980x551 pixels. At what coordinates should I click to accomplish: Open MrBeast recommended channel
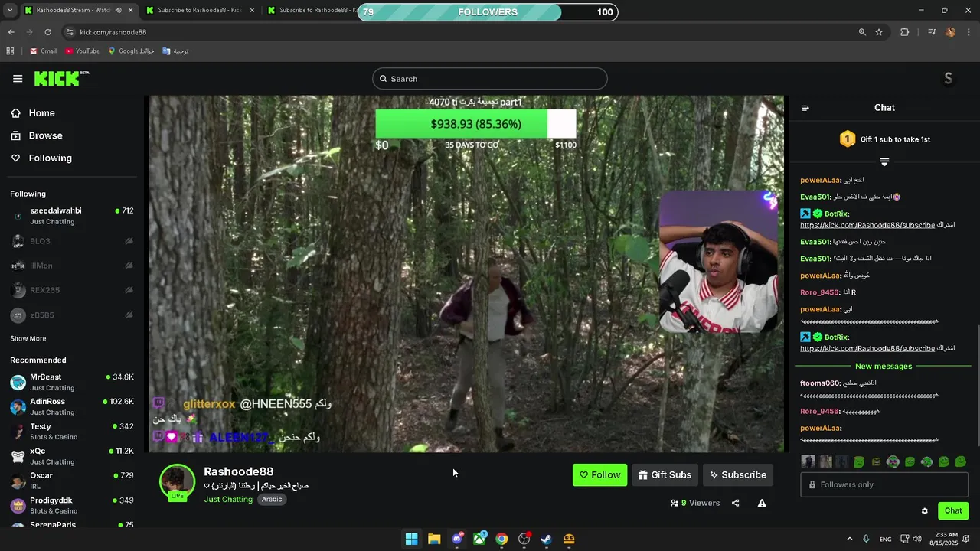click(x=72, y=383)
